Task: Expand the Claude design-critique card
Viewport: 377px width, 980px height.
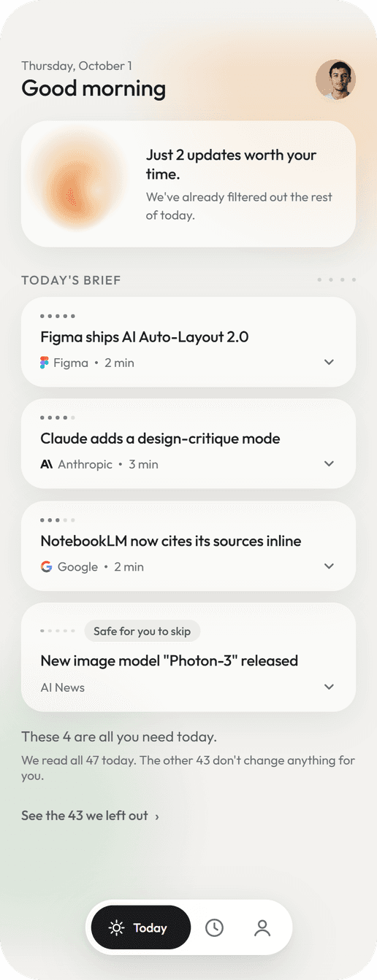Action: click(x=329, y=464)
